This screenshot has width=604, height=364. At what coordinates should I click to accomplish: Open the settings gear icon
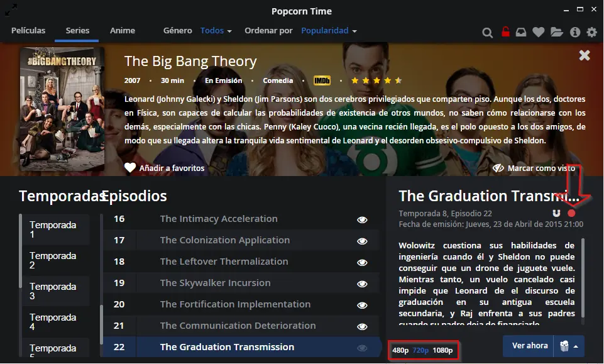click(x=591, y=32)
